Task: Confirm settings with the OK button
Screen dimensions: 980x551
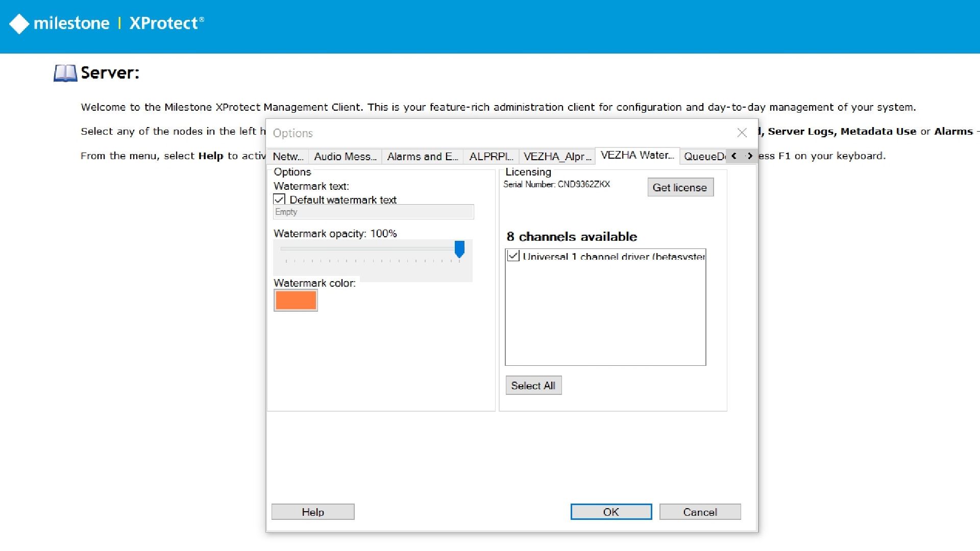Action: click(x=611, y=512)
